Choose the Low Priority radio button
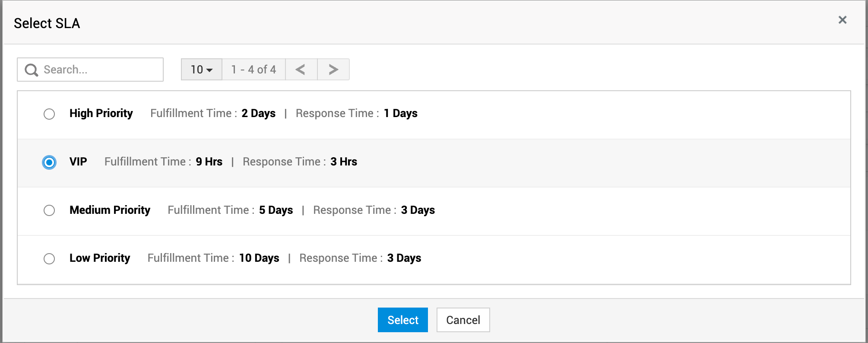868x343 pixels. click(49, 259)
